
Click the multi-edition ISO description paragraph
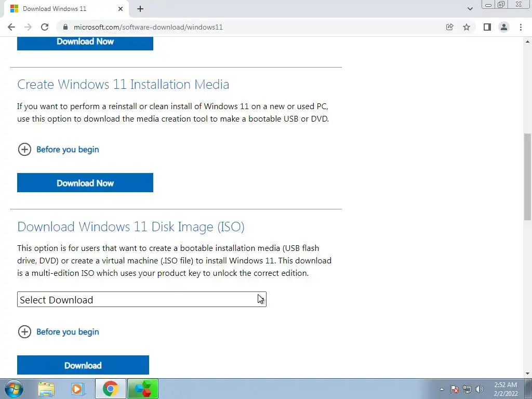pos(175,261)
